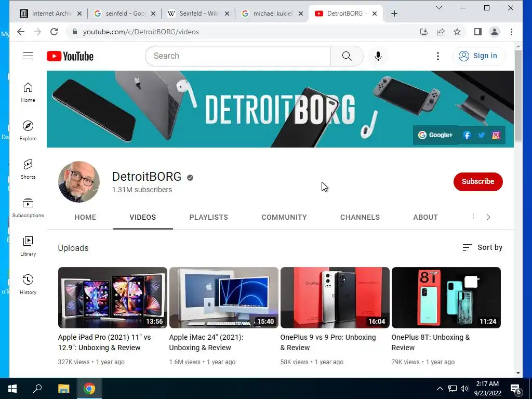Open Chrome three-dot menu
This screenshot has width=532, height=399.
coord(511,32)
